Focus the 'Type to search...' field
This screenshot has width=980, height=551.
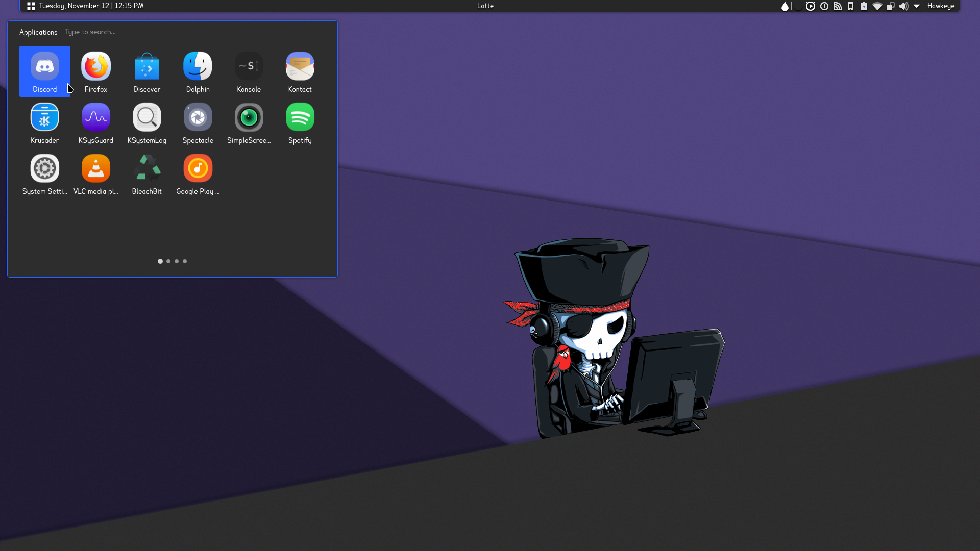(90, 32)
